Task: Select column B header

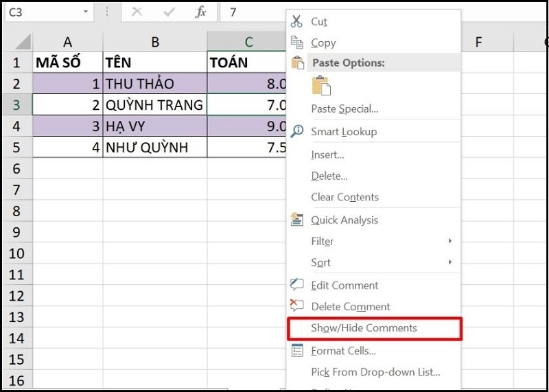Action: coord(155,43)
